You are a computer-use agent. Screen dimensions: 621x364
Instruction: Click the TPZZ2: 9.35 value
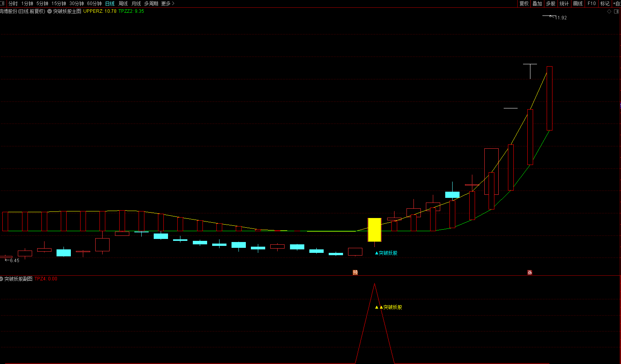131,11
